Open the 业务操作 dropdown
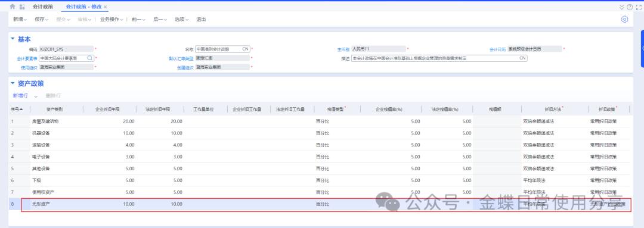This screenshot has width=644, height=228. [x=112, y=19]
